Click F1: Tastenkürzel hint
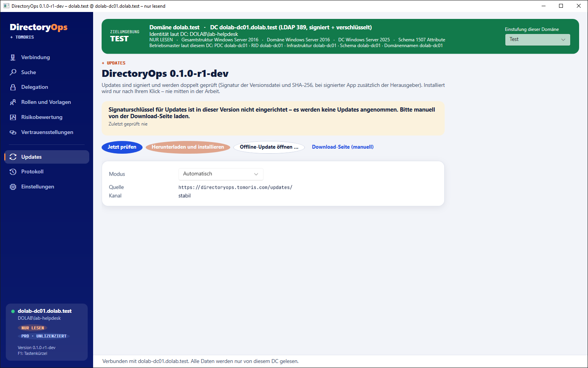This screenshot has width=588, height=368. [32, 353]
